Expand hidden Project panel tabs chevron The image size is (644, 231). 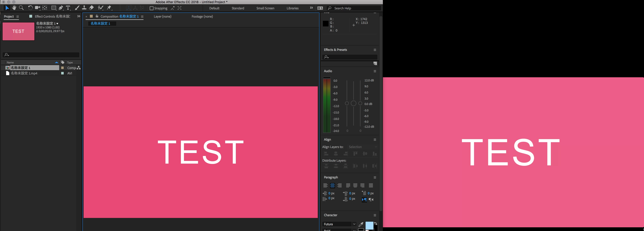[x=79, y=16]
